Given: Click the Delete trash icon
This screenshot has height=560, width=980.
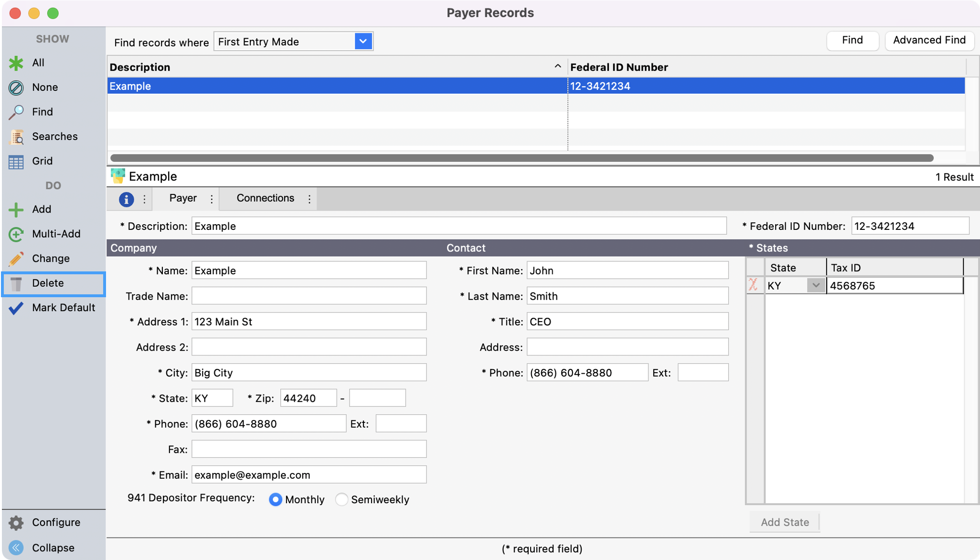Looking at the screenshot, I should point(16,283).
